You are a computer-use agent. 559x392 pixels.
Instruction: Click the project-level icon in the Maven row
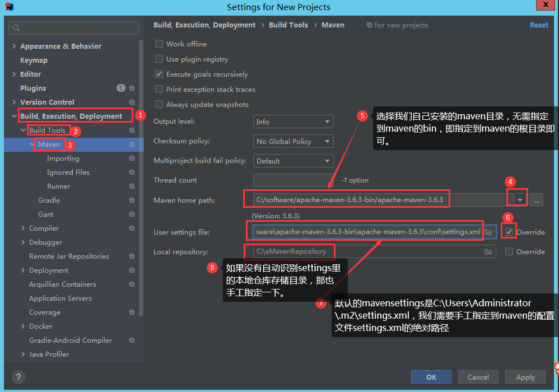(x=132, y=144)
